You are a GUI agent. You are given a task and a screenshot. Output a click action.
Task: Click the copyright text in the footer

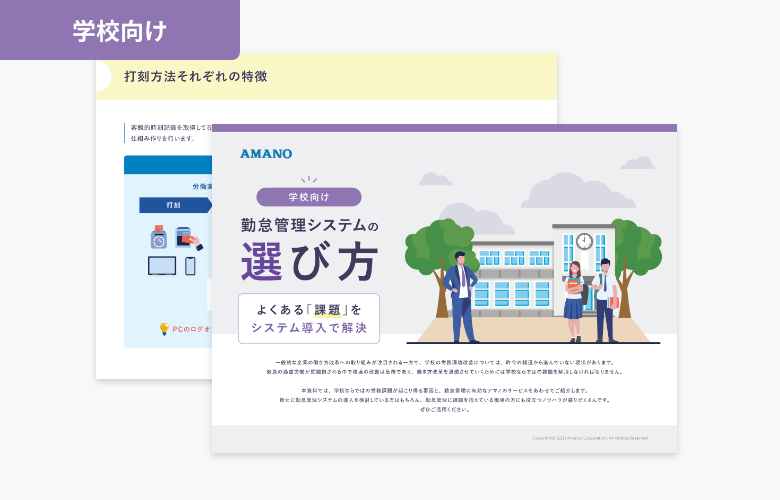pos(590,438)
